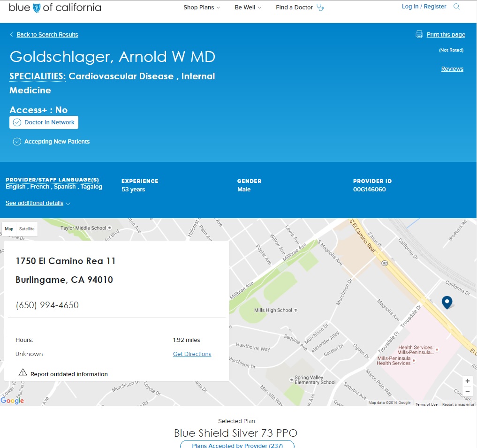Open the Shop Plans menu
477x448 pixels.
pyautogui.click(x=201, y=8)
